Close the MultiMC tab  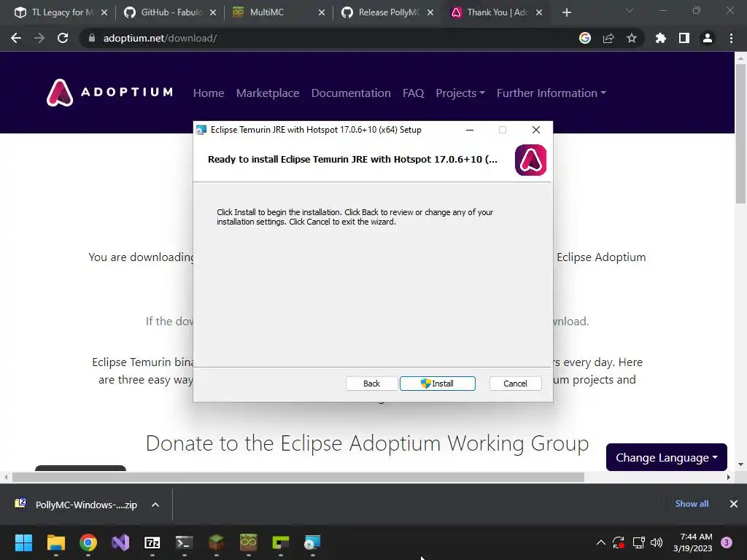pos(322,12)
